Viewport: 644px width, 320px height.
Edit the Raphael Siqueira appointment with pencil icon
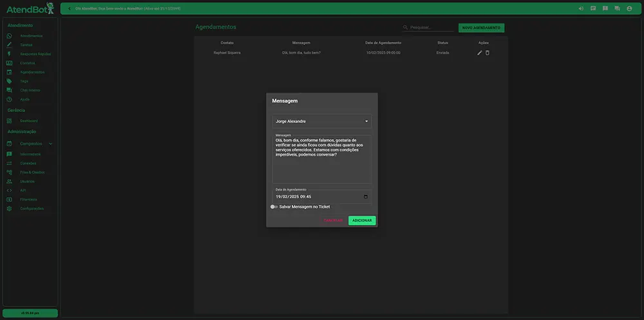[479, 53]
